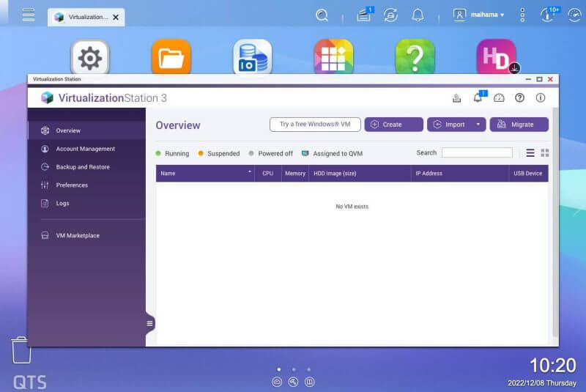This screenshot has height=392, width=586.
Task: Sort by Name column header
Action: 205,174
